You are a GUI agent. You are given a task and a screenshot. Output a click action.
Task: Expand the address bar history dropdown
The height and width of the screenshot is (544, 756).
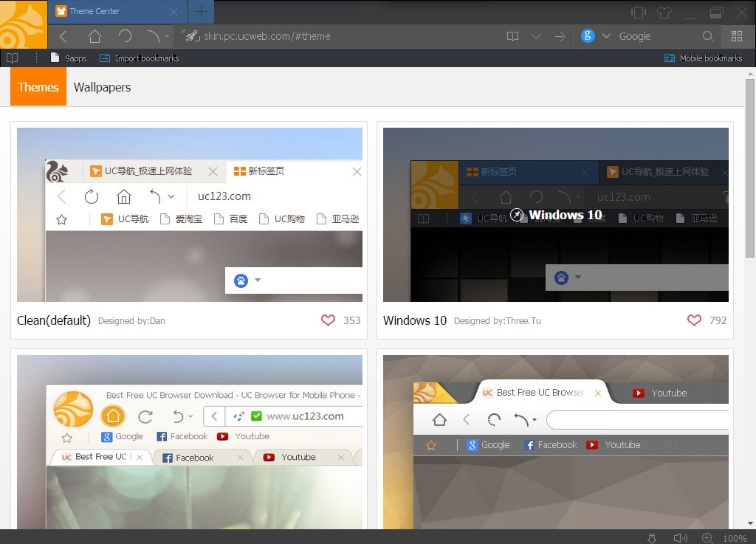[536, 36]
